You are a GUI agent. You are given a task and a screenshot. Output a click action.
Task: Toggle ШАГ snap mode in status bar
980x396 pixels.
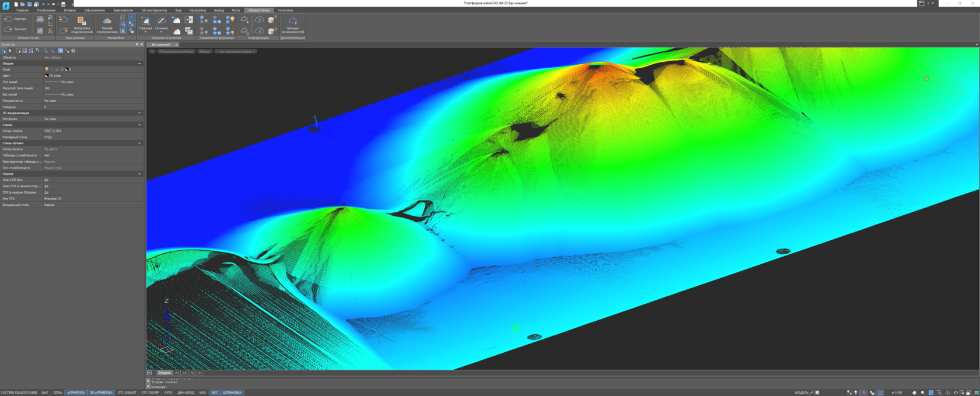tap(45, 393)
